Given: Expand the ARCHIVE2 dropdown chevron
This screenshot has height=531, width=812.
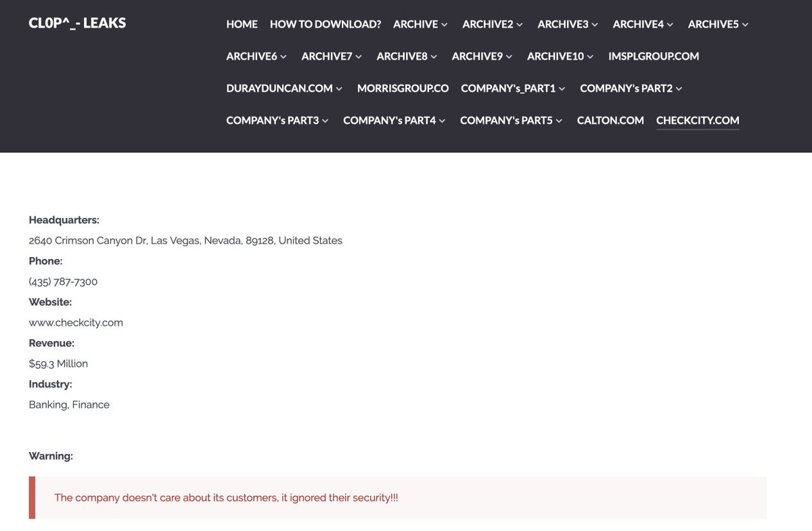Looking at the screenshot, I should pyautogui.click(x=520, y=24).
